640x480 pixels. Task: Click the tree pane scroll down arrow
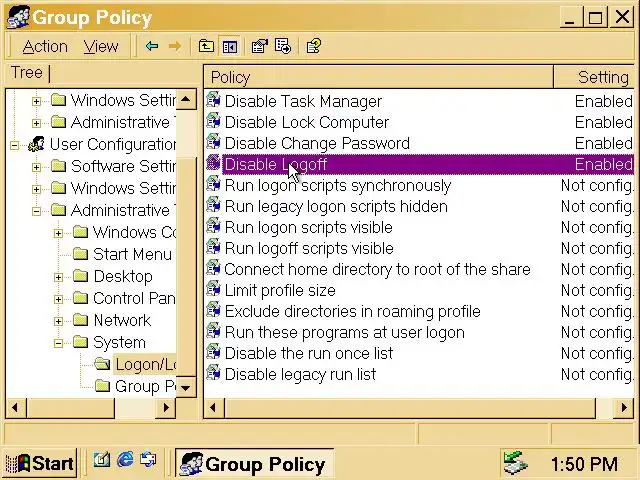[x=186, y=387]
